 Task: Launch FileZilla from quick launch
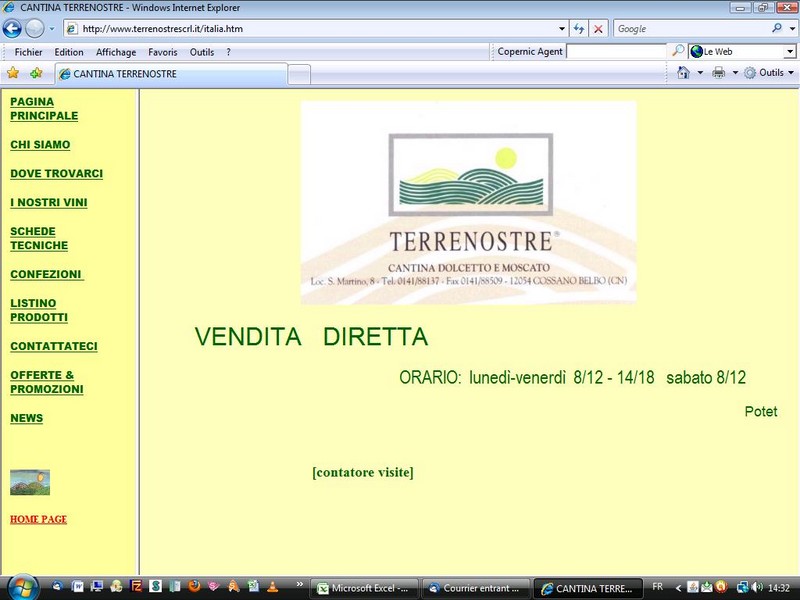click(136, 587)
